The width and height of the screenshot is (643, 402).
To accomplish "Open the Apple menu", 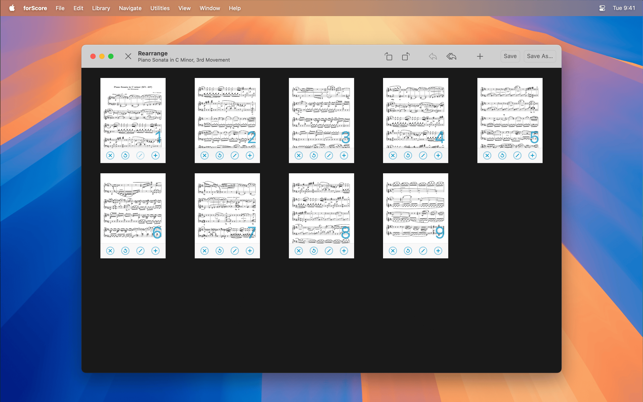I will point(12,8).
